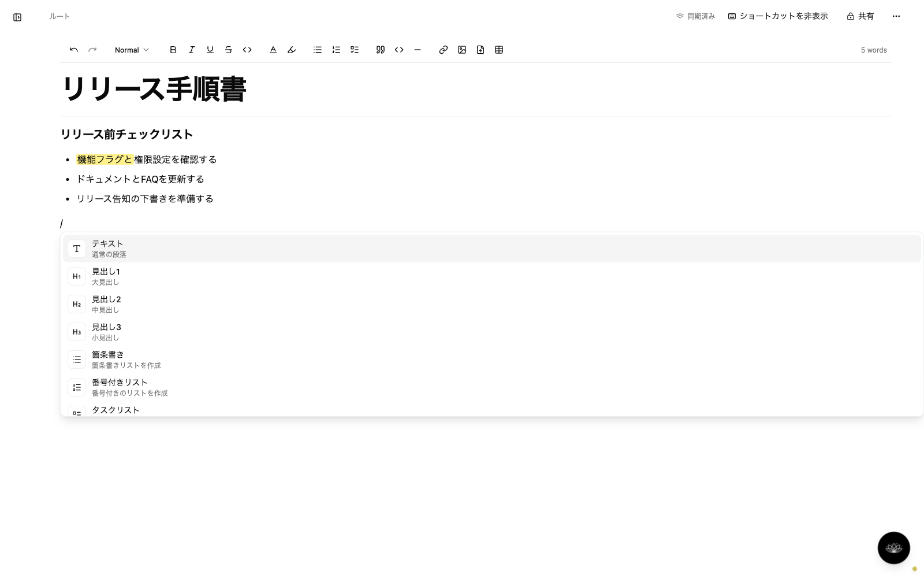The height and width of the screenshot is (578, 924).
Task: Insert a numbered list from toolbar
Action: click(x=336, y=50)
